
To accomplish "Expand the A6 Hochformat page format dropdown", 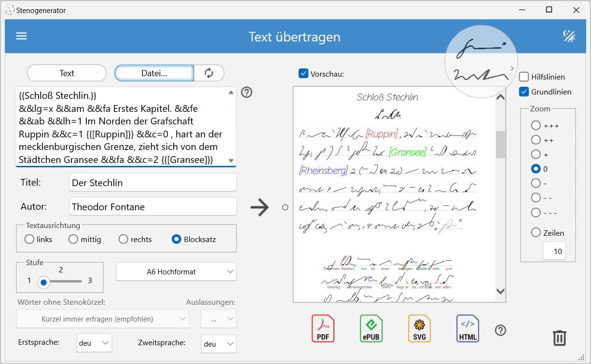I will point(176,272).
